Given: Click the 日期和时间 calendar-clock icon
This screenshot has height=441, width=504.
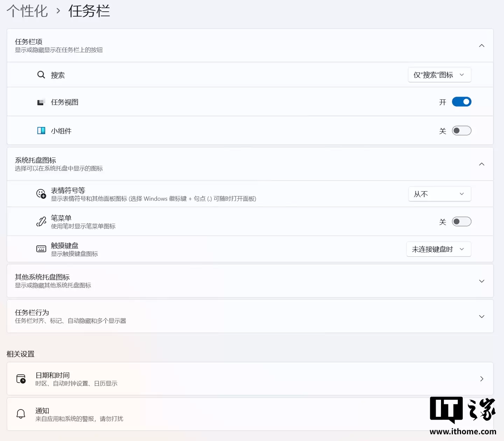Looking at the screenshot, I should click(x=21, y=379).
